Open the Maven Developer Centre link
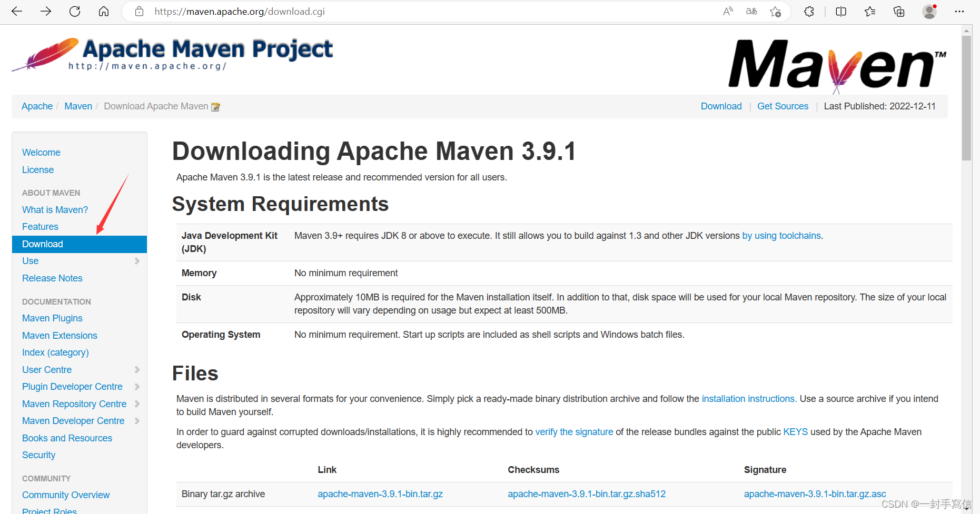Viewport: 980px width, 514px height. click(x=73, y=421)
